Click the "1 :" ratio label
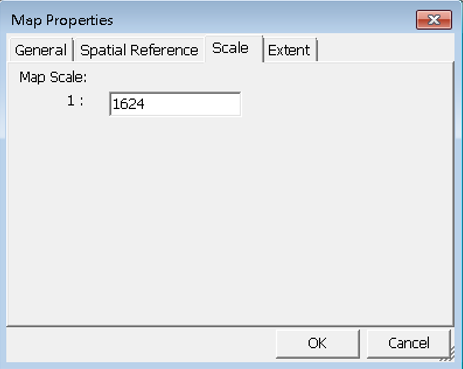The width and height of the screenshot is (463, 369). pyautogui.click(x=75, y=100)
